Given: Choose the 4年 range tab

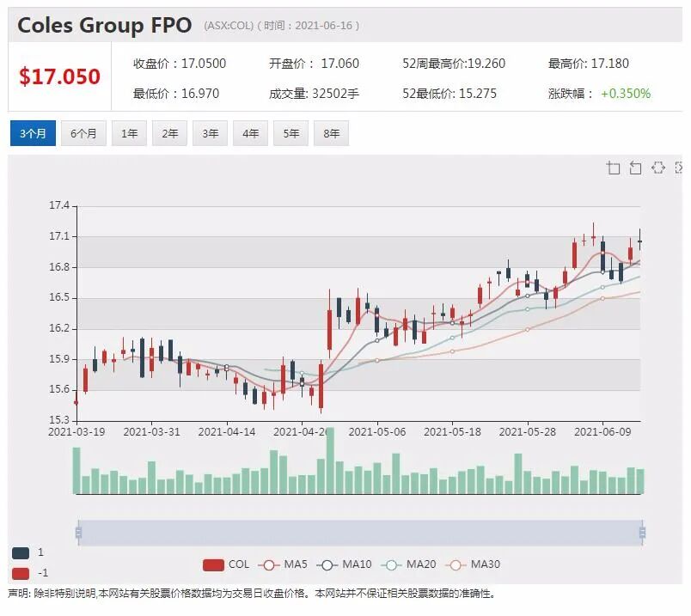Looking at the screenshot, I should (x=250, y=133).
